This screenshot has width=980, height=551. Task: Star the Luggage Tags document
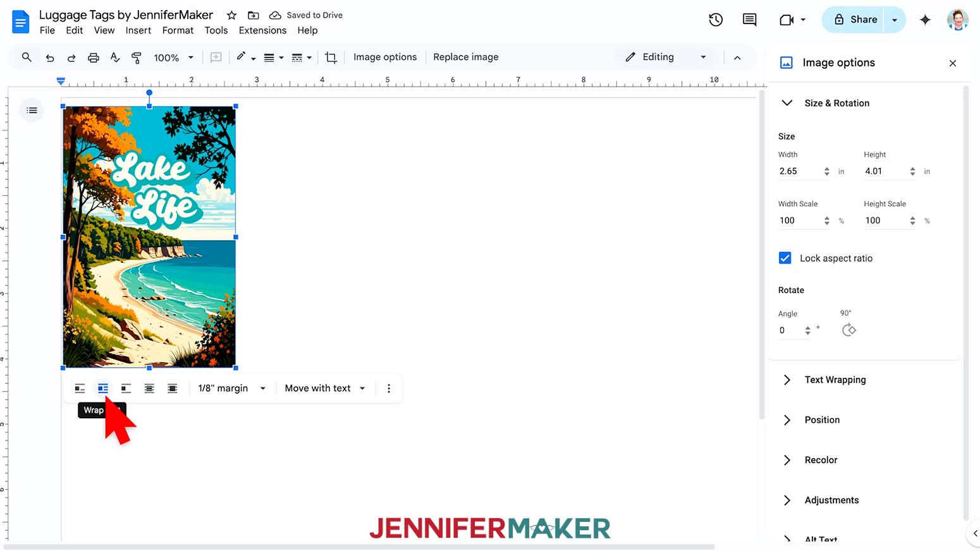click(231, 15)
